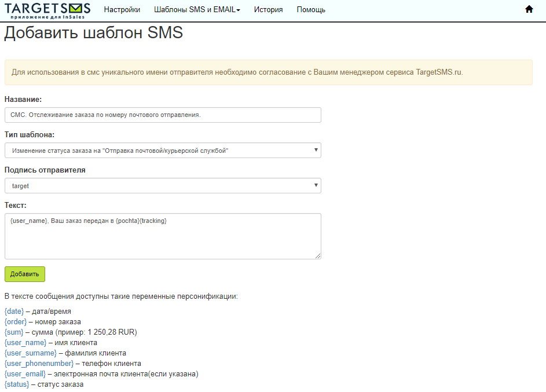Insert the {user_surname} variable link

tap(30, 353)
